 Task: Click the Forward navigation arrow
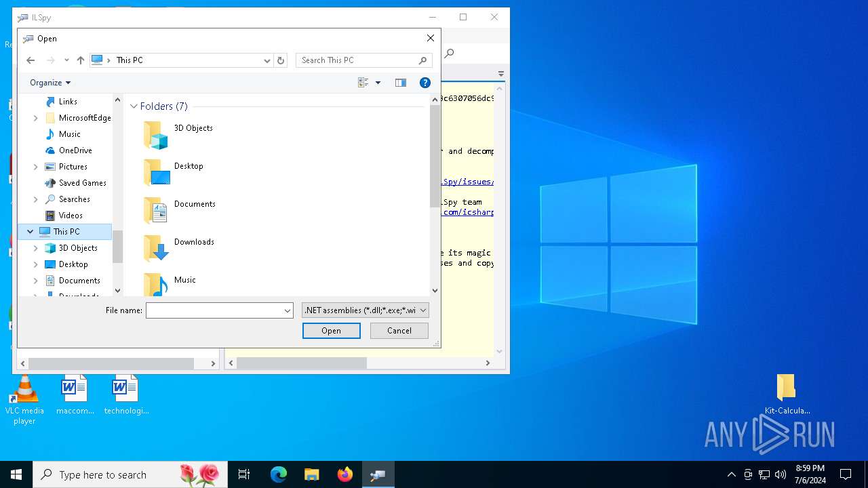50,60
